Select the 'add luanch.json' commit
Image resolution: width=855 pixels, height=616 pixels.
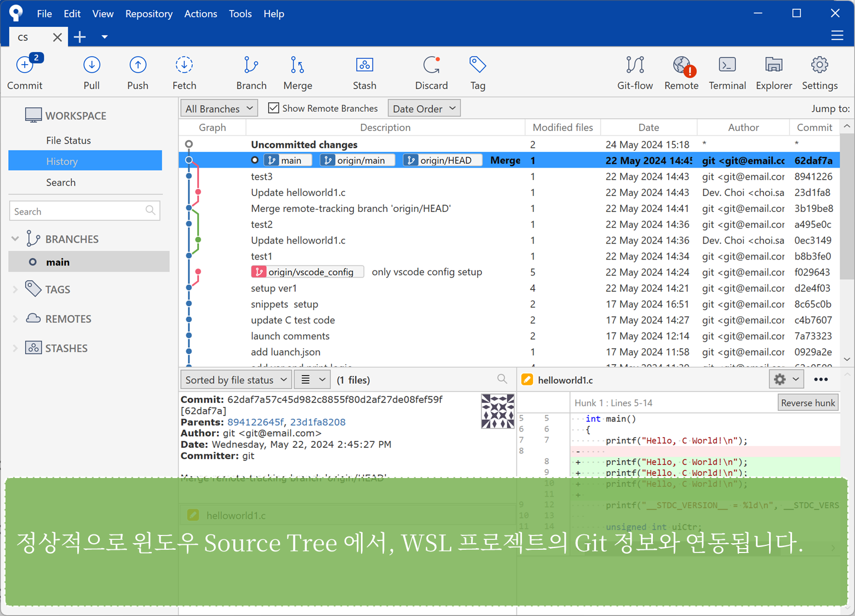(509, 352)
